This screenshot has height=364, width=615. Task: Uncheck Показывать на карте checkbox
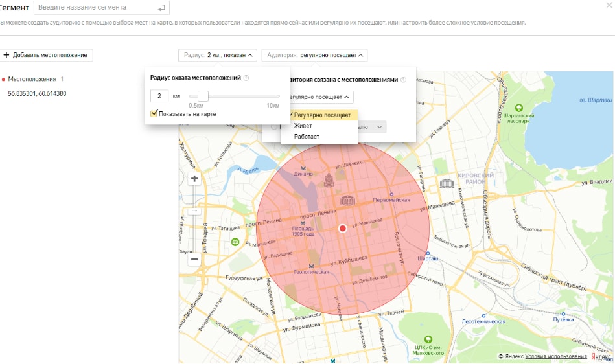point(154,113)
